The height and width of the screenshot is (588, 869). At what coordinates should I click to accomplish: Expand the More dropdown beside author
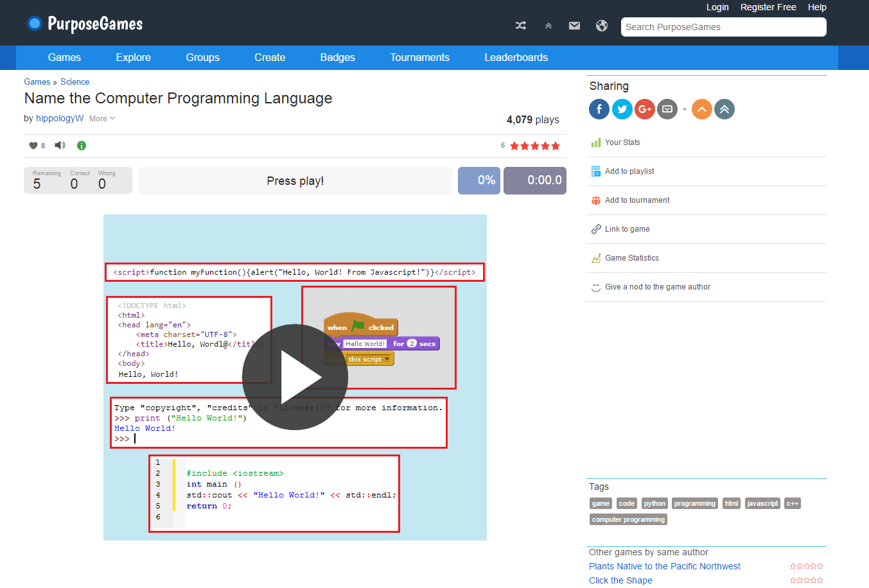pos(102,119)
